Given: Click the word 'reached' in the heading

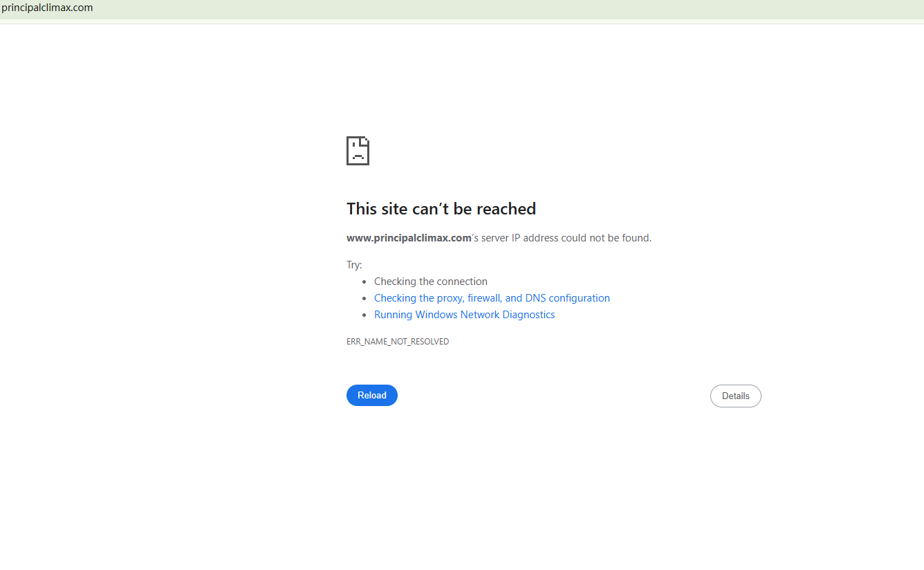Looking at the screenshot, I should click(506, 209).
